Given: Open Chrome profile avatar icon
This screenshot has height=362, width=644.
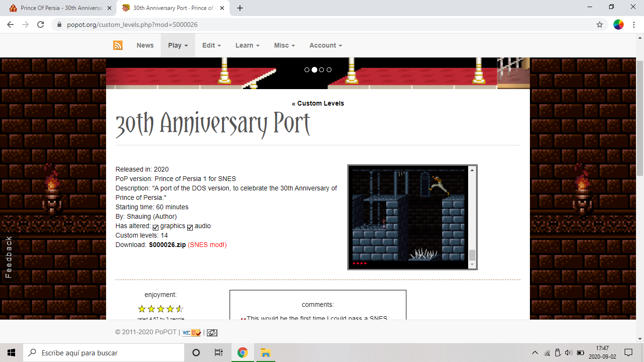Looking at the screenshot, I should click(619, 25).
